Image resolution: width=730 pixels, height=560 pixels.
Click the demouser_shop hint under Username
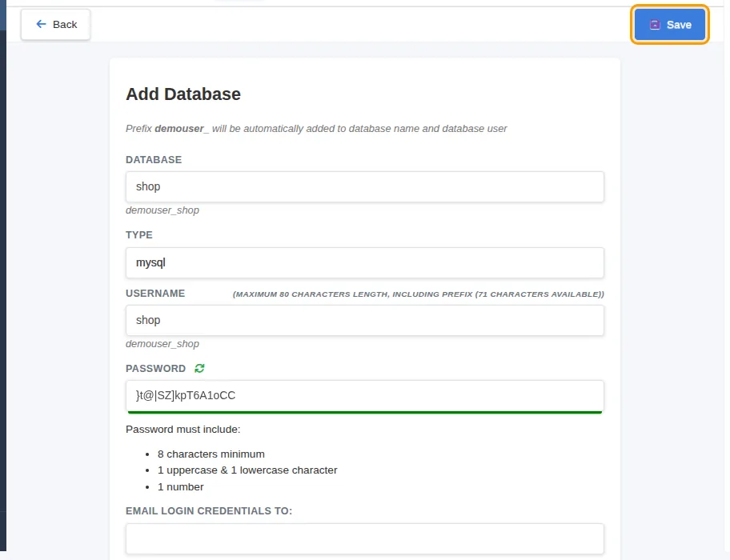162,344
